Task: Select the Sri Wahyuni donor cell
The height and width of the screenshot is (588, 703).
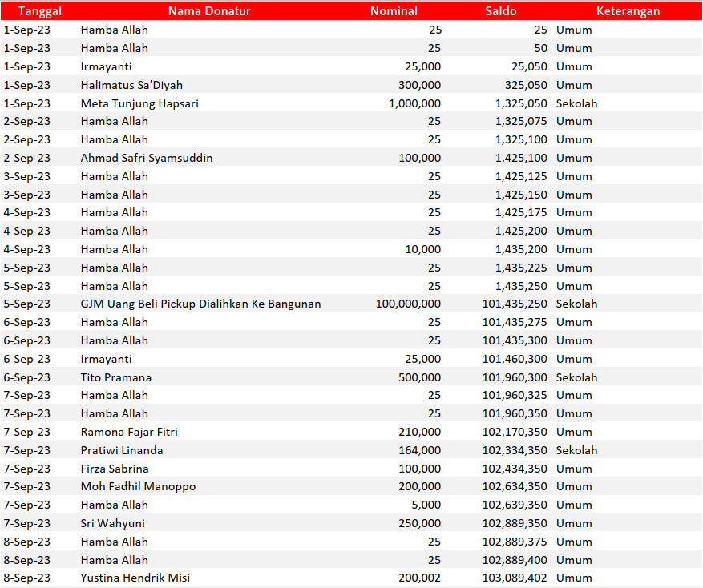Action: [112, 523]
